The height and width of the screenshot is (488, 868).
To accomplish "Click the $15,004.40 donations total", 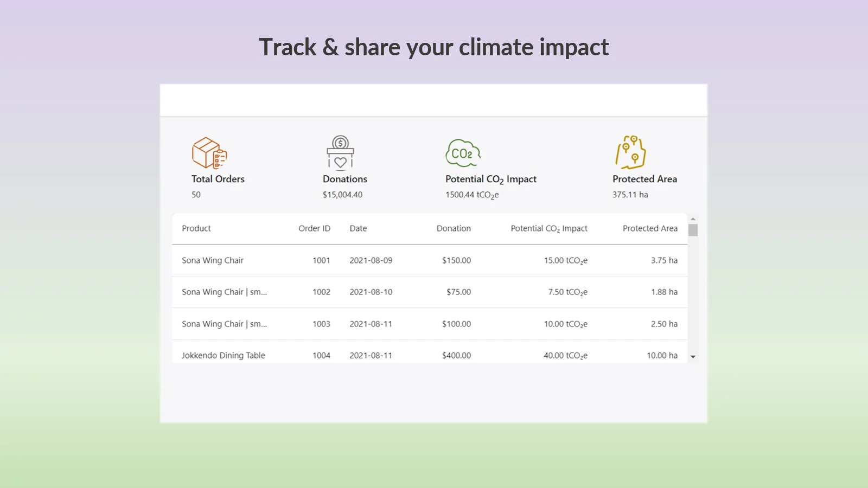I will pos(342,195).
